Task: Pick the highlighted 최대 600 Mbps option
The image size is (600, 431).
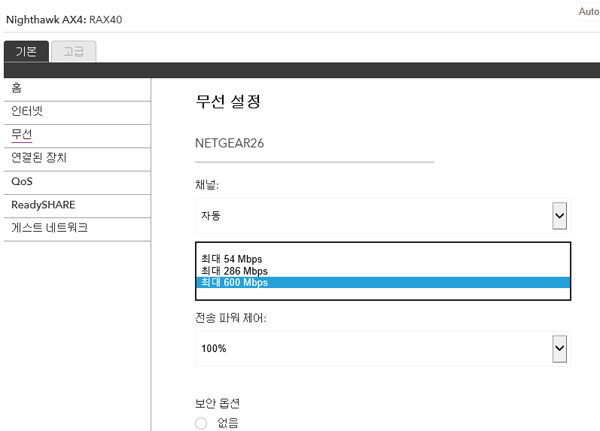Action: (383, 282)
